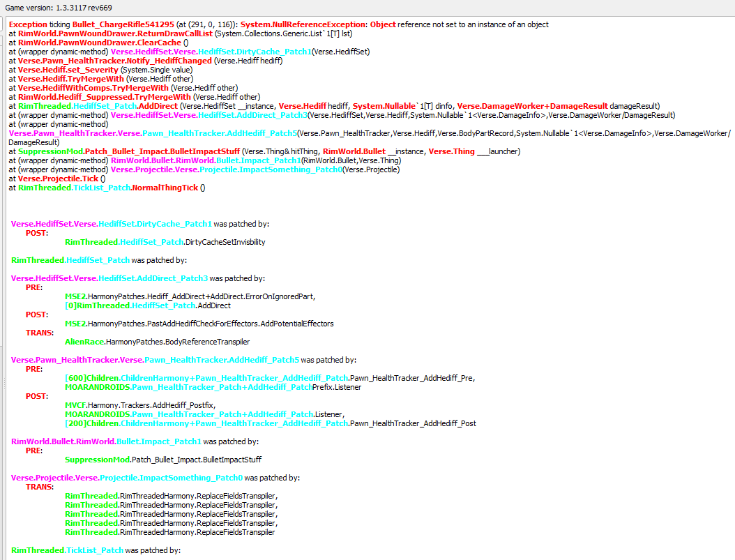Screen dimensions: 735x560
Task: Click the 'RimThreaded.TickList_Patch was patched by:' heading
Action: (x=96, y=550)
